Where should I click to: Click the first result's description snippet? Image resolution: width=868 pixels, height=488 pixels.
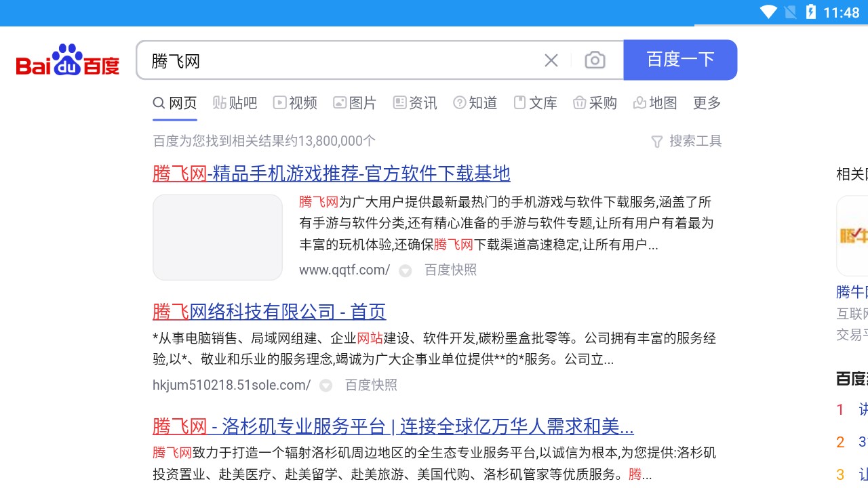(507, 223)
